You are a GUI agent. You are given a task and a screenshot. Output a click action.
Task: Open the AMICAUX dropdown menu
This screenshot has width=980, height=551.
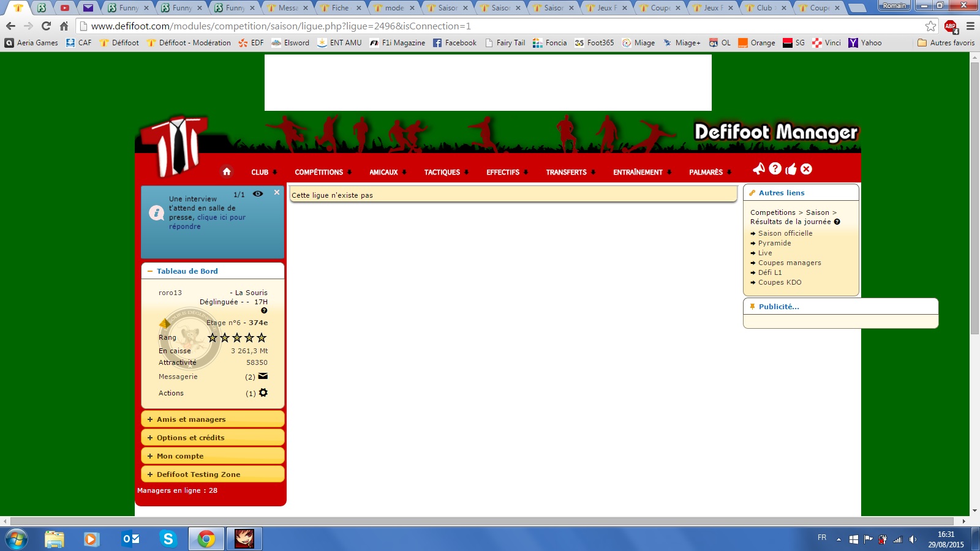click(x=388, y=172)
